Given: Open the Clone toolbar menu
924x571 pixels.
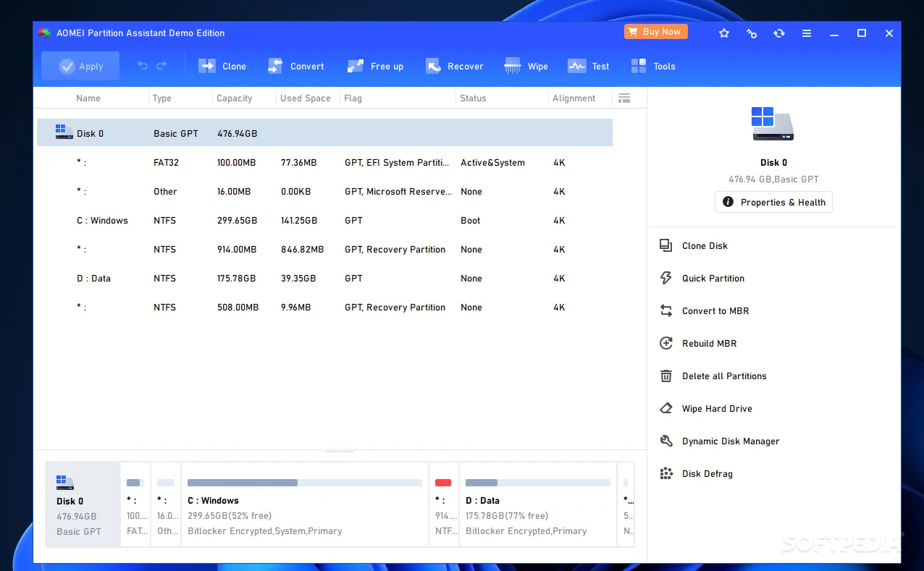Looking at the screenshot, I should pos(222,66).
